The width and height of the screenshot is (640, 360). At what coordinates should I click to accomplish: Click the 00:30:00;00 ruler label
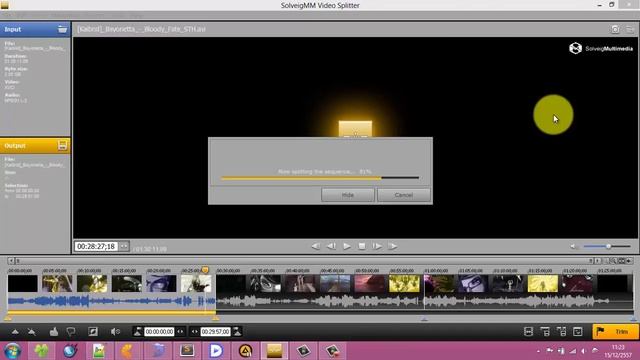point(228,271)
